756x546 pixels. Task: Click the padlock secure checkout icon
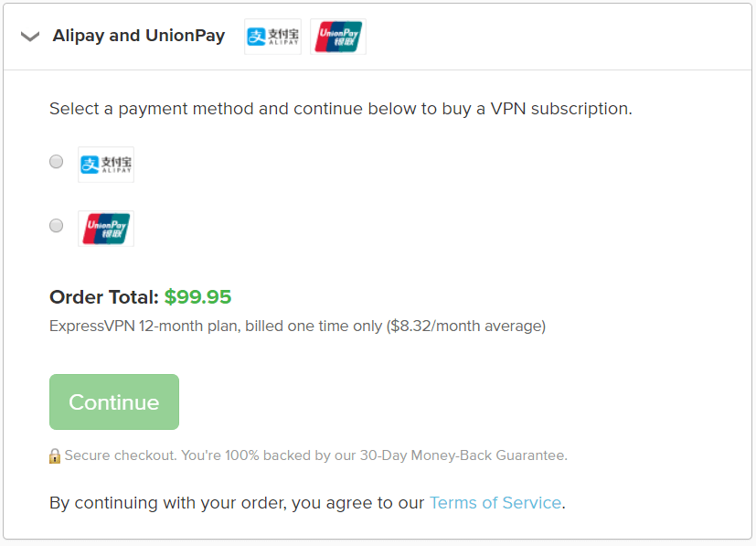point(55,455)
